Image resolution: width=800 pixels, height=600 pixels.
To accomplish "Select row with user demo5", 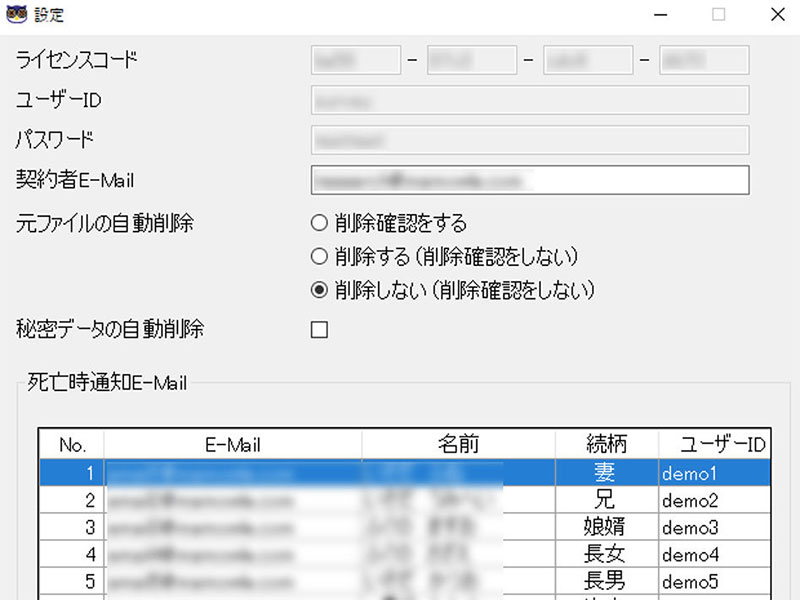I will 405,581.
